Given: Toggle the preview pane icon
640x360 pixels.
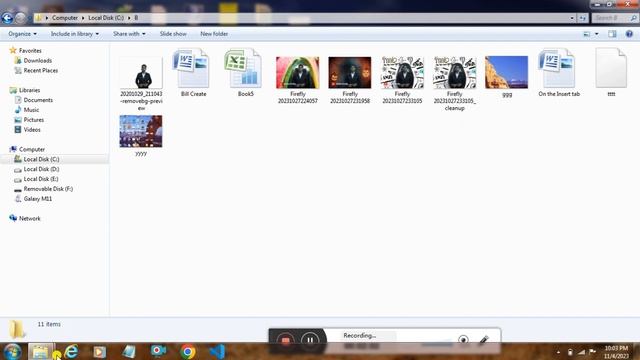Looking at the screenshot, I should [612, 34].
